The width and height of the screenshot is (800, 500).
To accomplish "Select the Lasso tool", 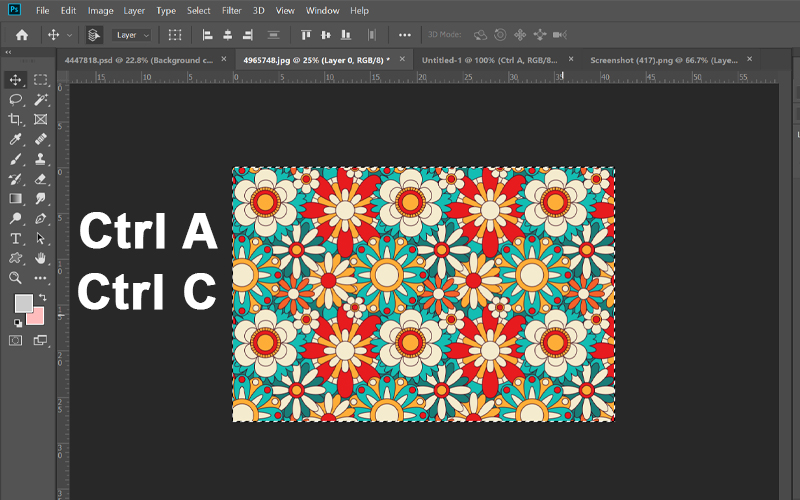I will [x=15, y=99].
